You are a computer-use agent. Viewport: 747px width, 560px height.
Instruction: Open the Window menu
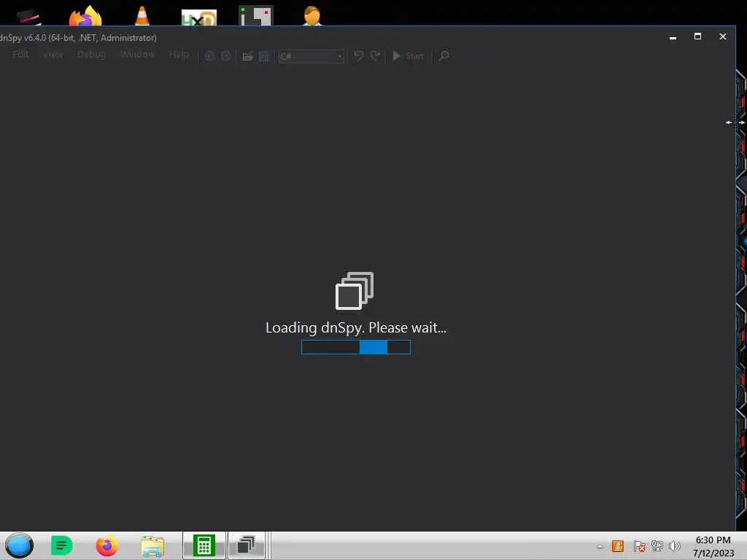click(x=137, y=54)
